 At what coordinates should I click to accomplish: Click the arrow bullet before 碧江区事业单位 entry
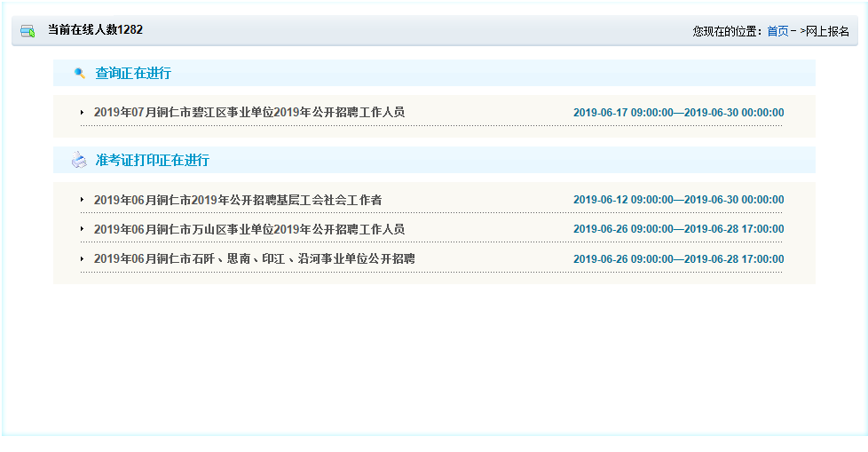tap(82, 113)
